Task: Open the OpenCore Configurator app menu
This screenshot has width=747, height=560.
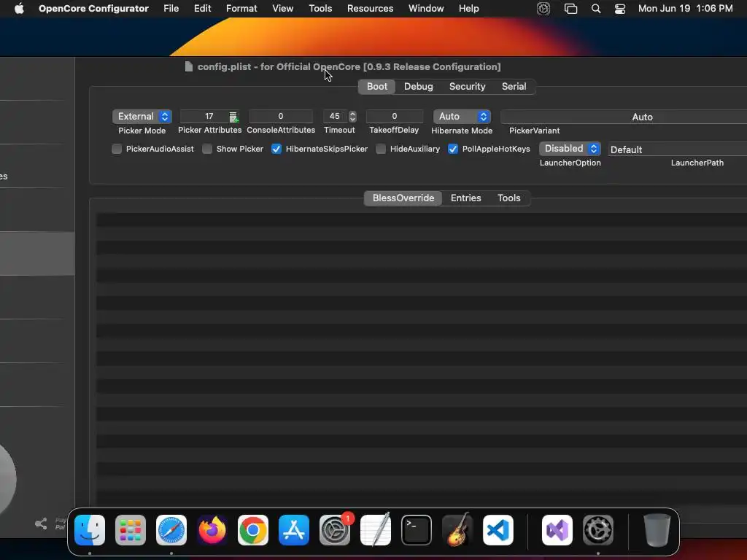Action: point(93,9)
